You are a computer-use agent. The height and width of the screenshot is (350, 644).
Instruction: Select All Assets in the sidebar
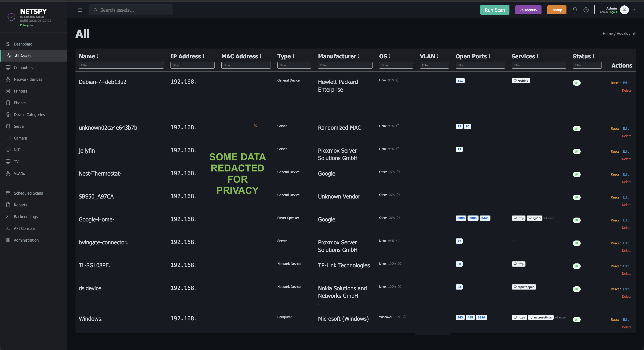coord(34,56)
